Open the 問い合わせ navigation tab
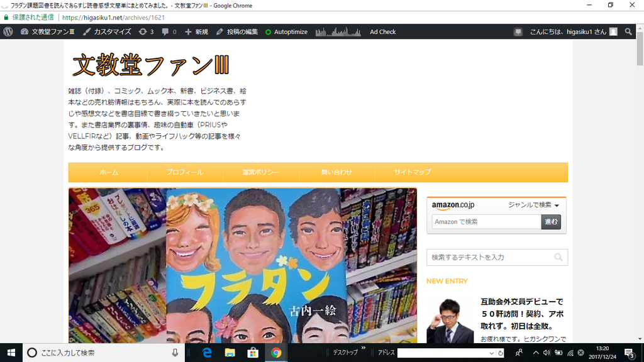This screenshot has height=362, width=644. pos(336,172)
